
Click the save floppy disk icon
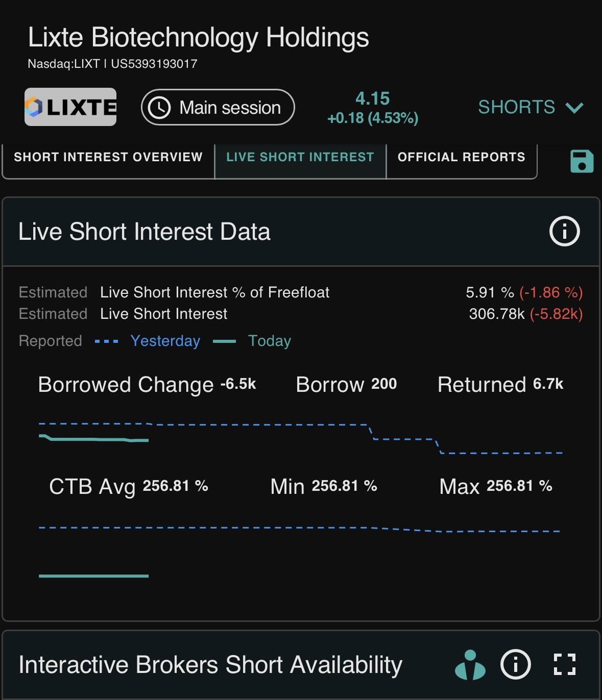(x=582, y=161)
